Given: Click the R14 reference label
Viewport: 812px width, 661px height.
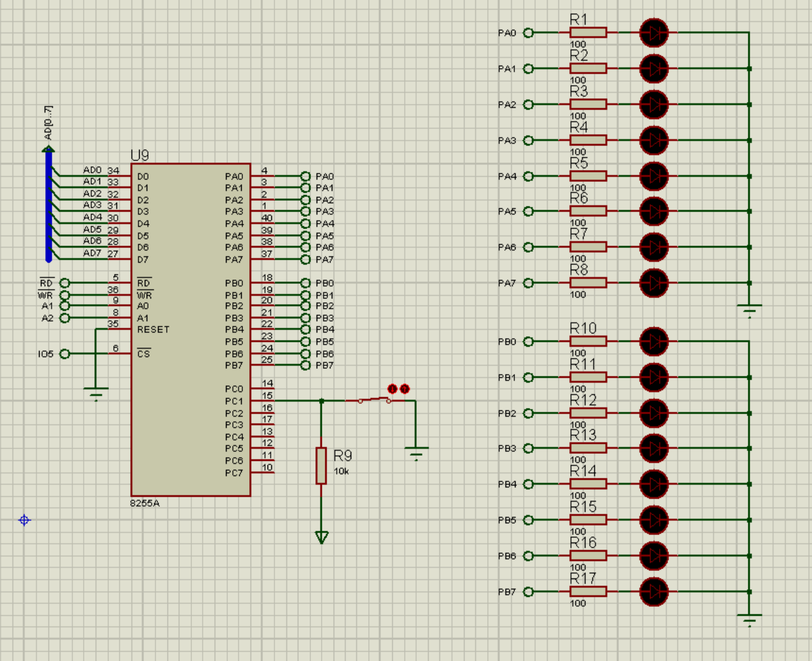Looking at the screenshot, I should (x=583, y=471).
